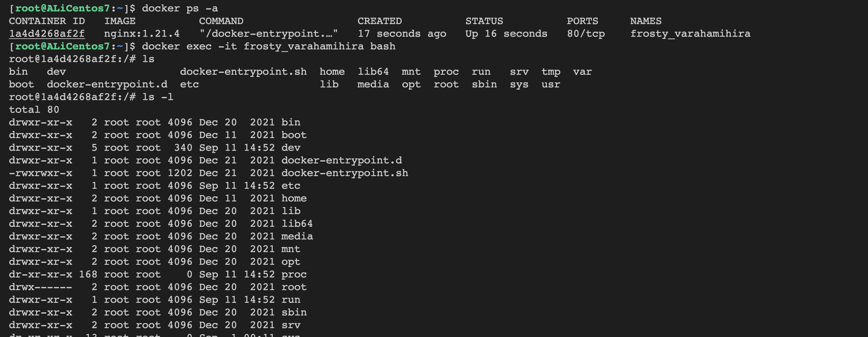868x337 pixels.
Task: Click the COMMAND column header
Action: click(x=221, y=21)
